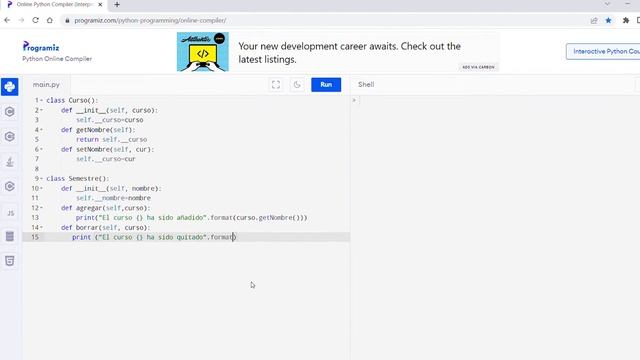Screen dimensions: 640x360
Task: Click the 'ADS VIA CARBON' label
Action: (x=478, y=67)
